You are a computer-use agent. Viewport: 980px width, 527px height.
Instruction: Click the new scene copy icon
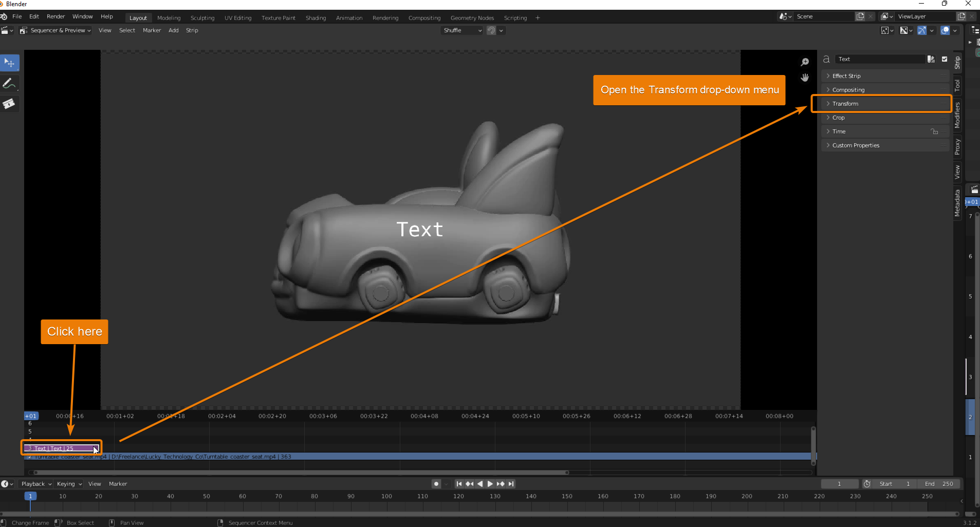[x=860, y=16]
